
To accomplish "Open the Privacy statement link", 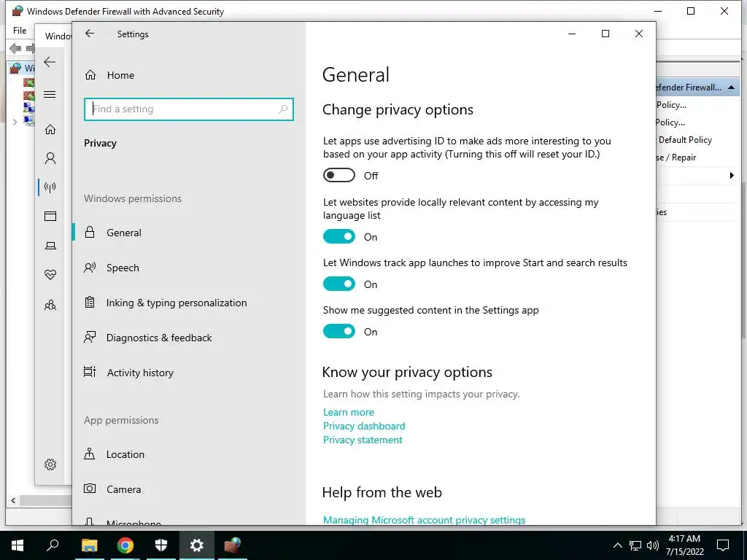I will click(x=363, y=440).
